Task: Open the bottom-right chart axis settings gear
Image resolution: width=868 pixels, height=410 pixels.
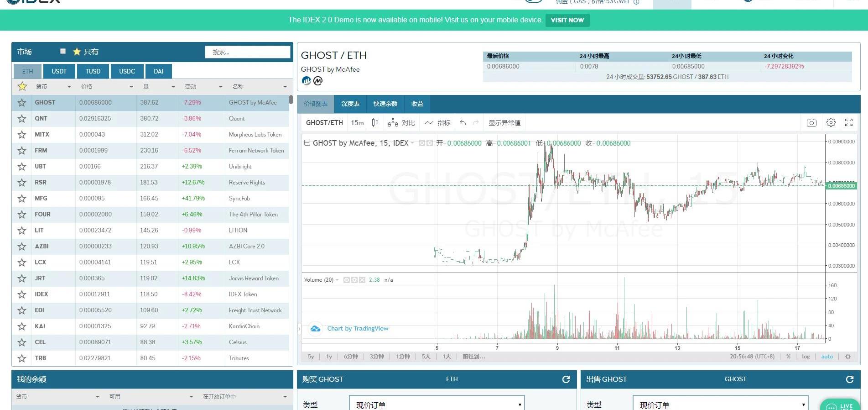Action: coord(848,357)
